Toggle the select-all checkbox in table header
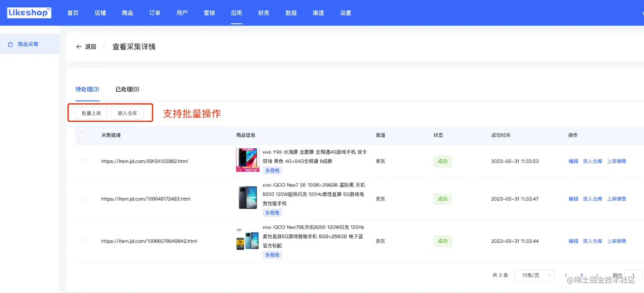Viewport: 644px width, 293px height. [x=82, y=135]
